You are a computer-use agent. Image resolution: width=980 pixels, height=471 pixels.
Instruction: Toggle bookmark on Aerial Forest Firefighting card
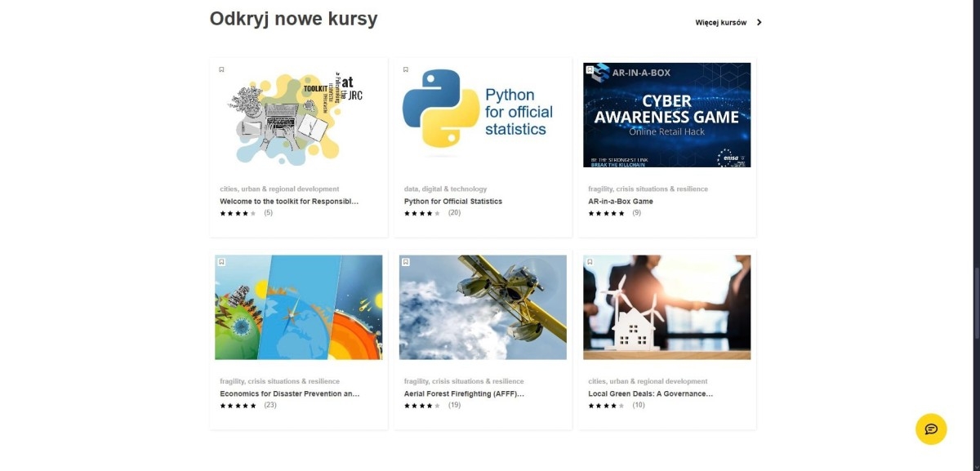tap(406, 262)
